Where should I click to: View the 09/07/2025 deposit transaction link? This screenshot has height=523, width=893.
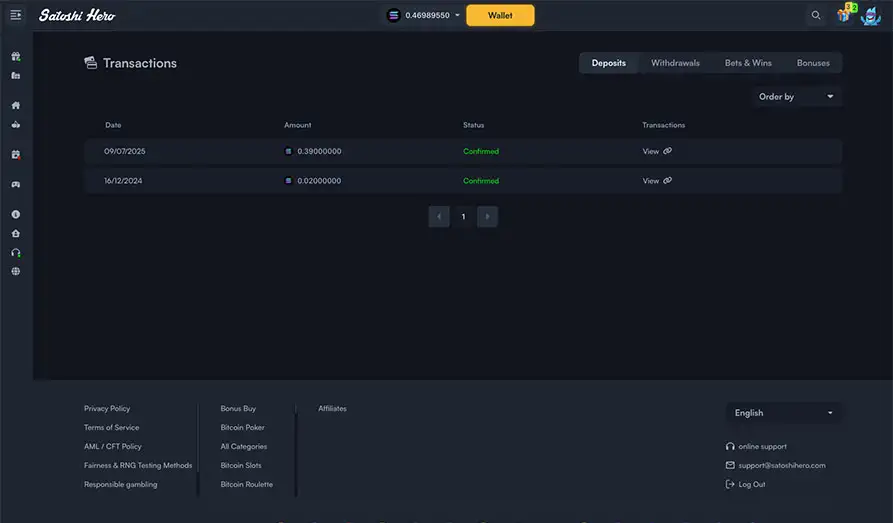point(657,152)
